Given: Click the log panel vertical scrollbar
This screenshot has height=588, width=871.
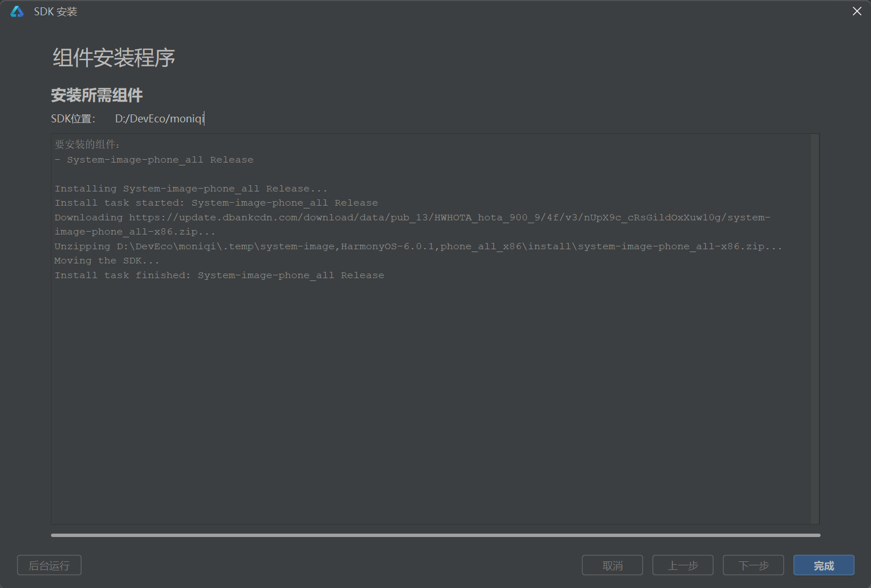Looking at the screenshot, I should (x=815, y=329).
